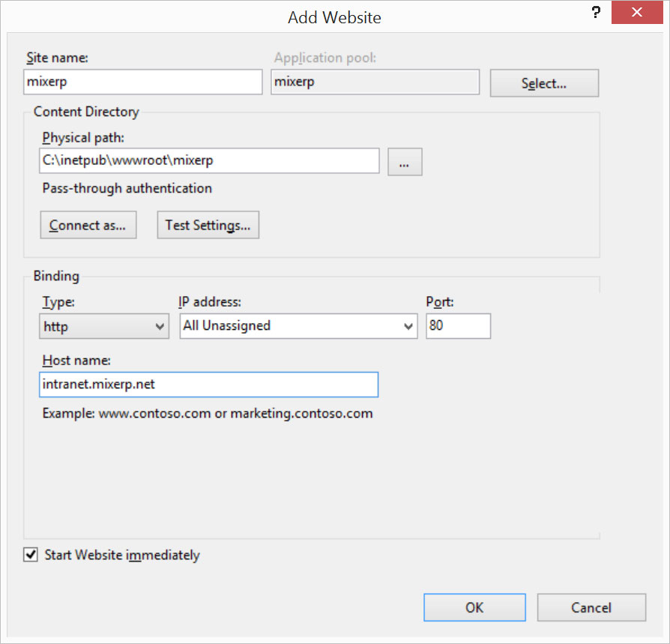Expand the binding Type dropdown

click(x=104, y=326)
